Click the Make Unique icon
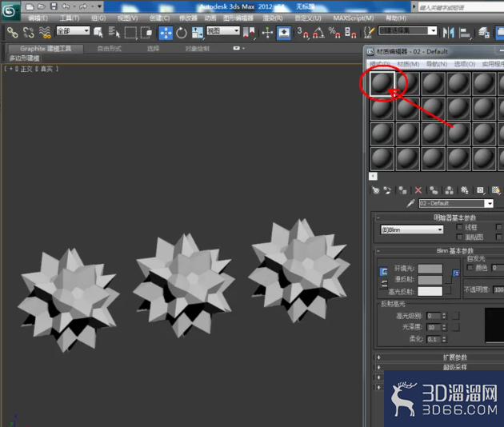504x427 pixels. pyautogui.click(x=449, y=190)
